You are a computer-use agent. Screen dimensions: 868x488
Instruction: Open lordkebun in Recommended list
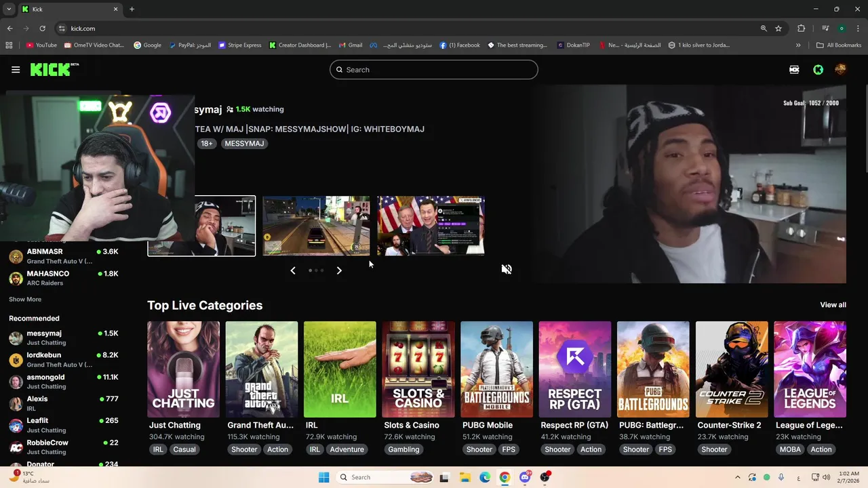pos(64,360)
